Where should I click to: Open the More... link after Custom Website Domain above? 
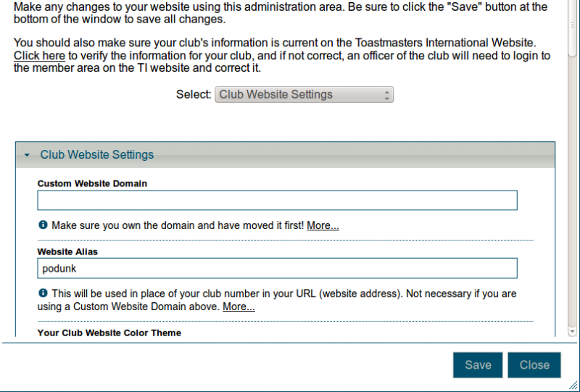(239, 306)
